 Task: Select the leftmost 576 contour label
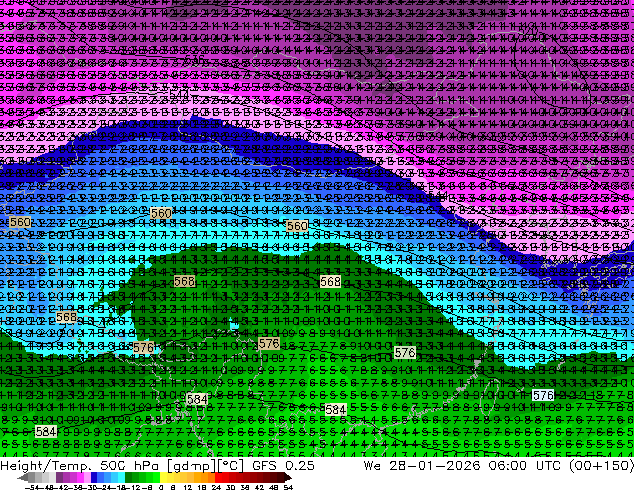pos(144,347)
